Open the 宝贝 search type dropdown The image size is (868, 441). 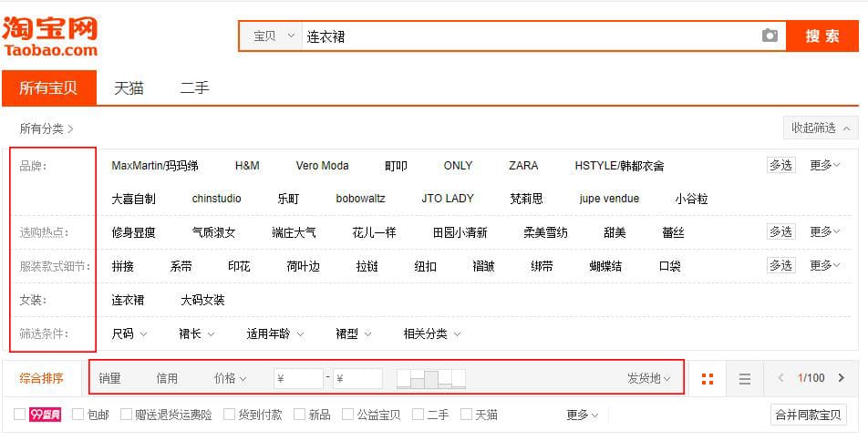tap(273, 36)
